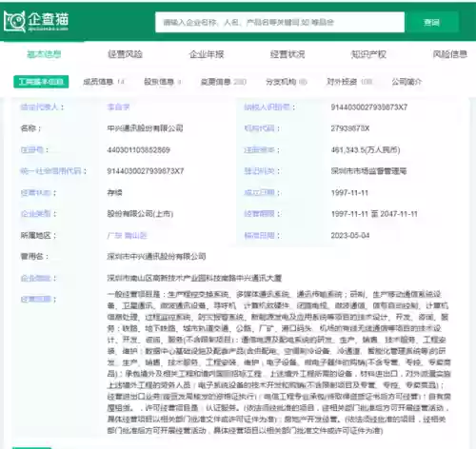Click business status value 存续

[114, 192]
